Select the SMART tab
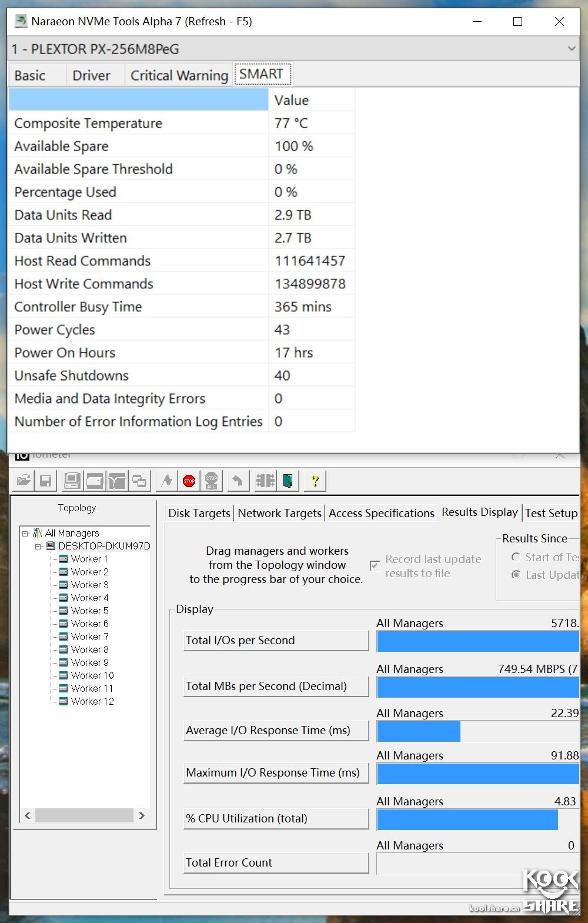This screenshot has width=588, height=923. point(261,74)
